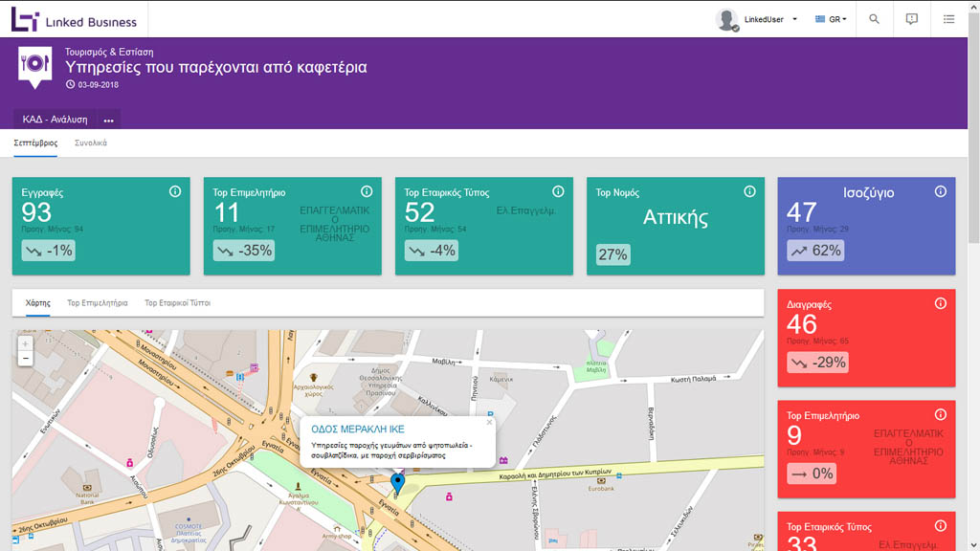This screenshot has height=551, width=980.
Task: Switch to the Συνολικά tab
Action: point(91,143)
